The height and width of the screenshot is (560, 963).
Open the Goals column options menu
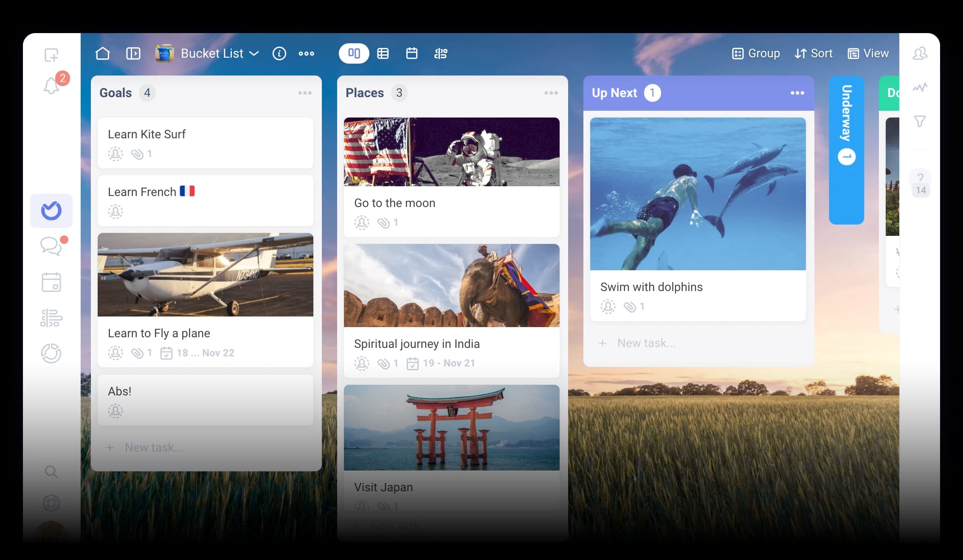[304, 93]
